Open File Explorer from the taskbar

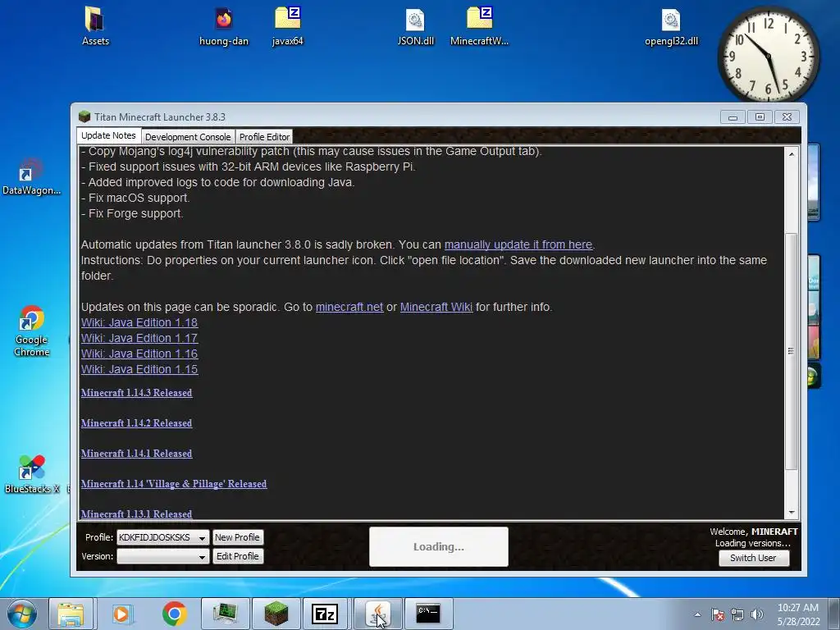71,614
